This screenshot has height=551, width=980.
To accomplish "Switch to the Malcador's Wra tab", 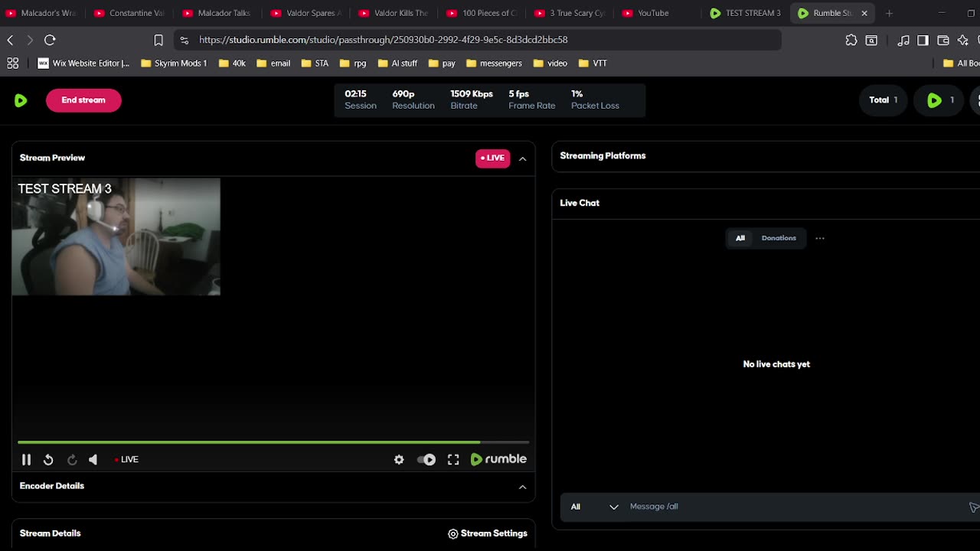I will (x=42, y=13).
